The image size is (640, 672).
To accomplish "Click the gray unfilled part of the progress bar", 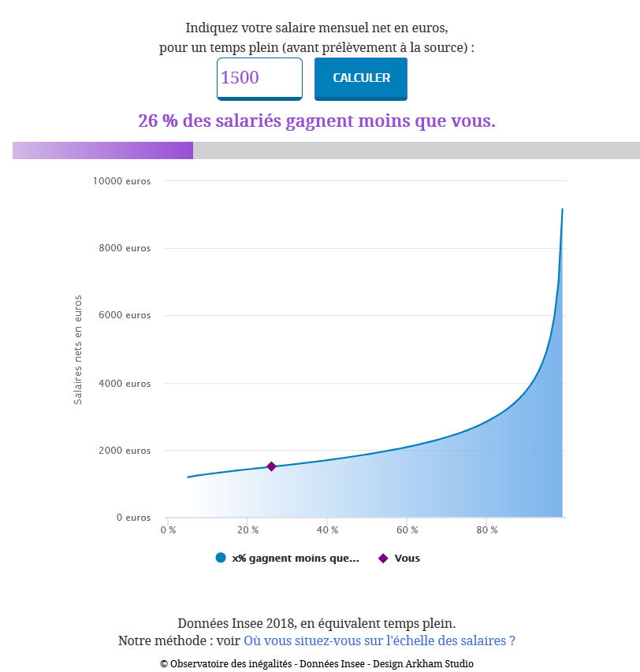I will 416,150.
